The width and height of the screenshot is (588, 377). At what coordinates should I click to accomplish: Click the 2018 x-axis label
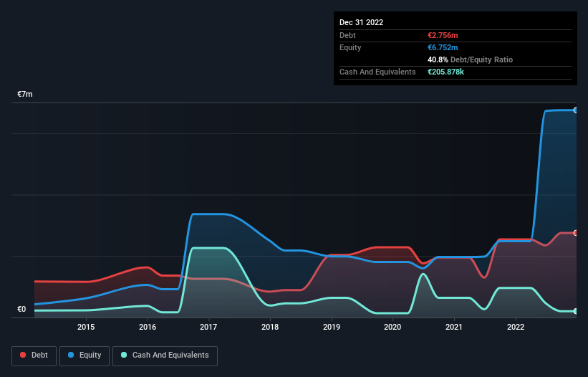(x=270, y=327)
